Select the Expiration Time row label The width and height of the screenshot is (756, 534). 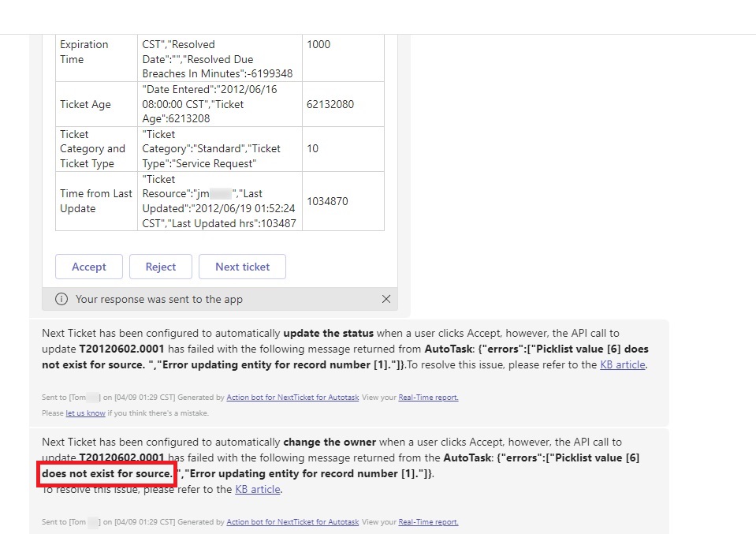[x=84, y=52]
